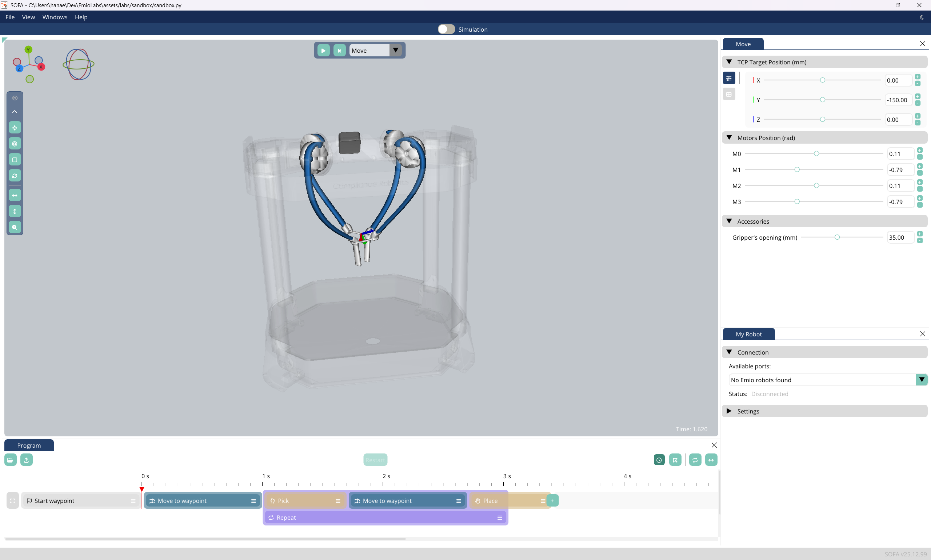Viewport: 931px width, 560px height.
Task: Click the TCP Y position input field
Action: click(898, 100)
